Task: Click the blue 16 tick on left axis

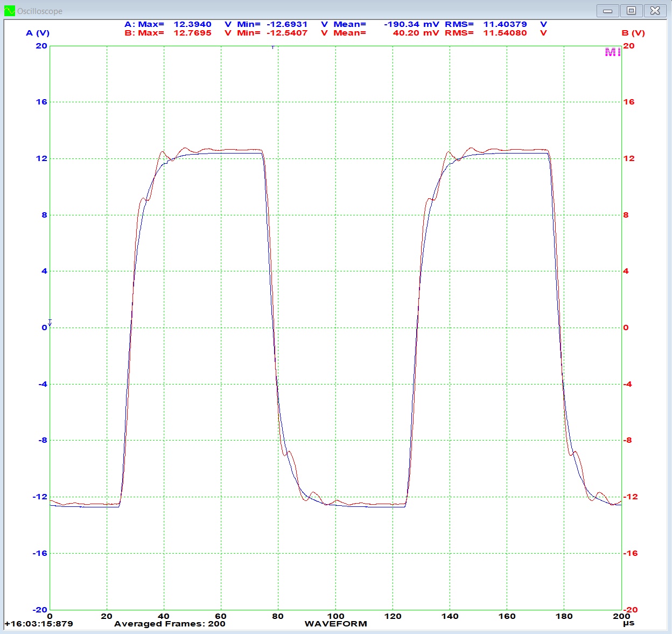Action: 41,102
